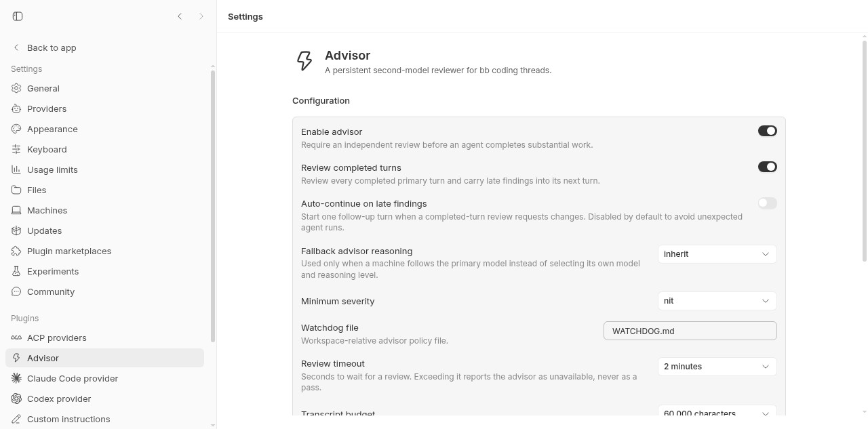Open Community settings page

(104, 291)
